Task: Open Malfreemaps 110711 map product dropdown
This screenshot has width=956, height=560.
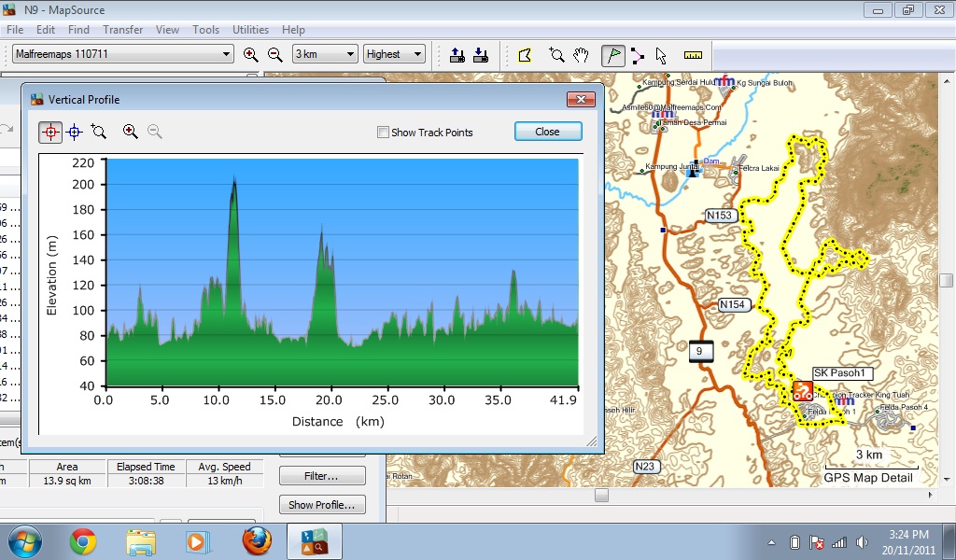Action: tap(122, 53)
